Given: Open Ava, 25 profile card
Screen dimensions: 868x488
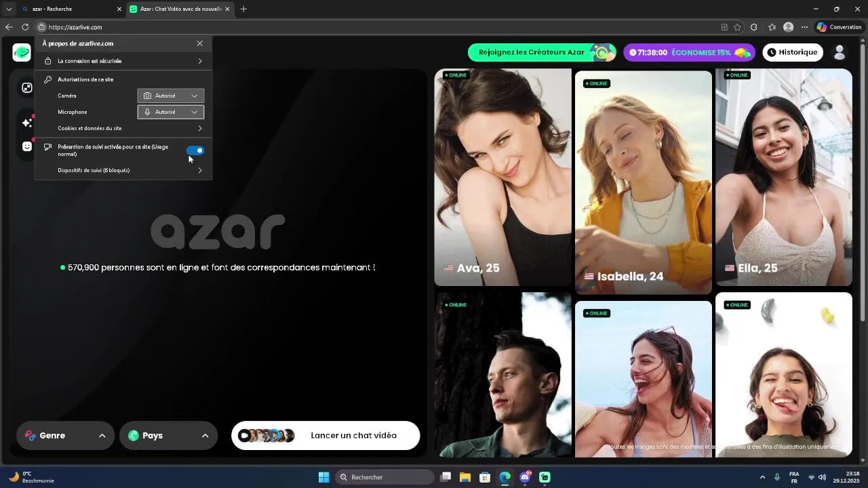Looking at the screenshot, I should pos(502,177).
